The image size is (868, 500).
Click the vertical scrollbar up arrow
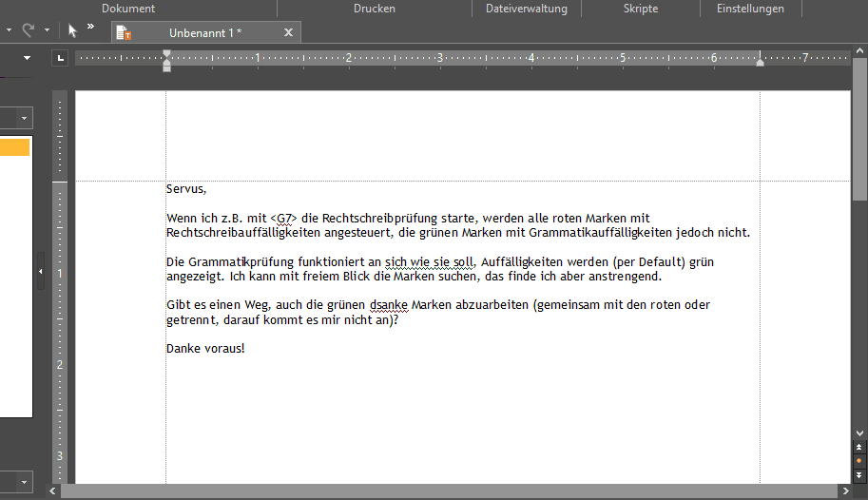click(x=859, y=50)
